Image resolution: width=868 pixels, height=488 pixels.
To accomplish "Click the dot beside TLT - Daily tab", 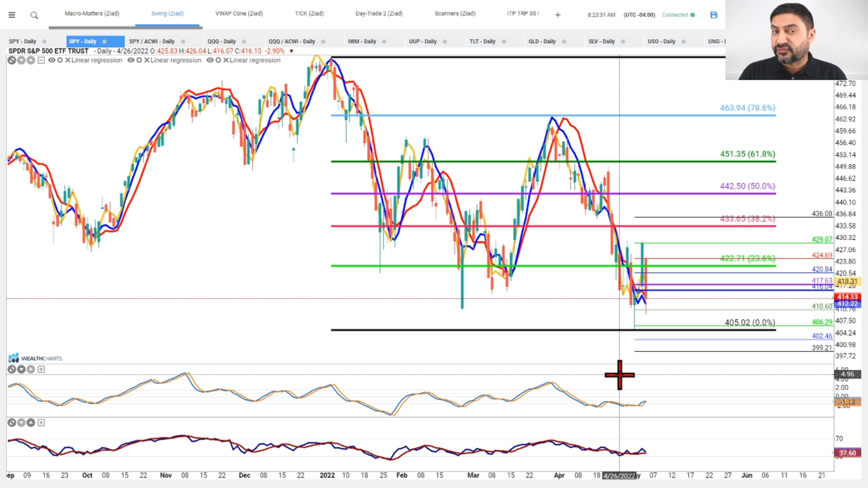I will tap(504, 42).
